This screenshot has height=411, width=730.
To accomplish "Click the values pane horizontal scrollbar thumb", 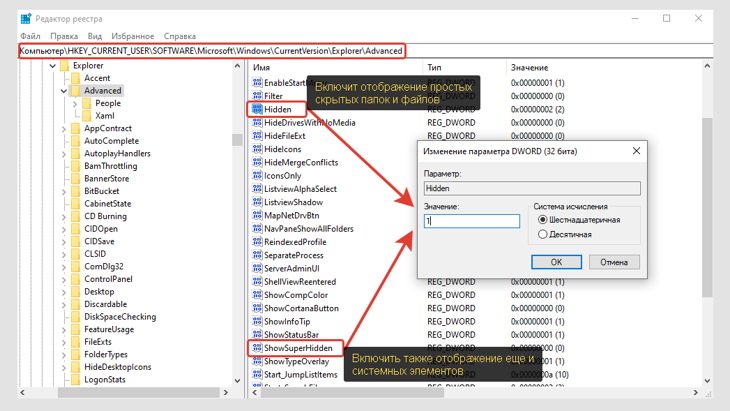I will (x=352, y=392).
